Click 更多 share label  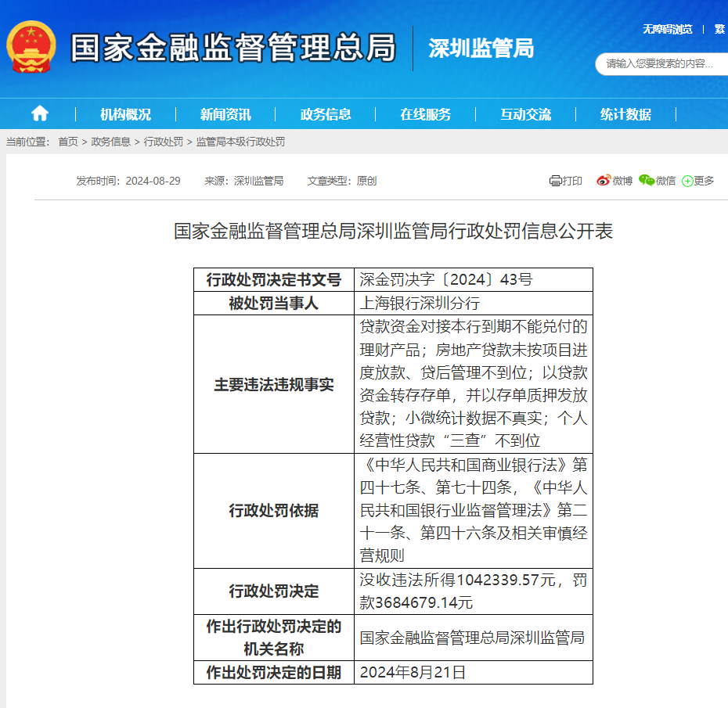(704, 181)
